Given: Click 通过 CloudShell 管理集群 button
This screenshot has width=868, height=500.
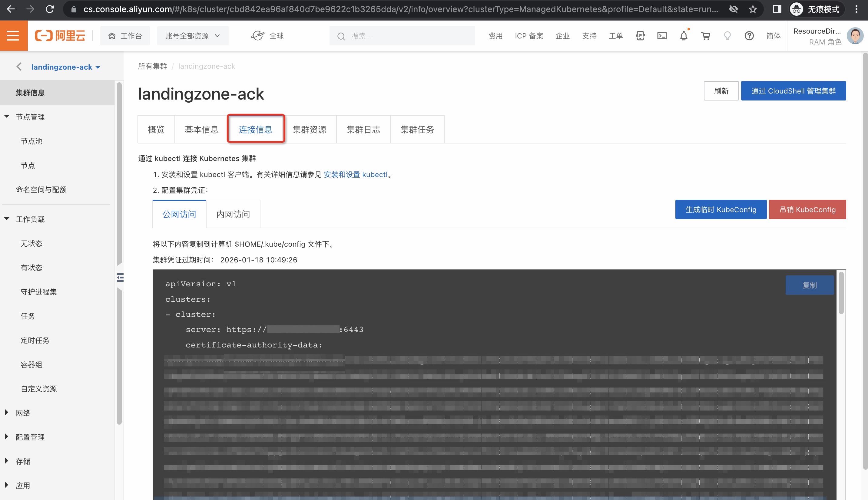Looking at the screenshot, I should pos(793,91).
